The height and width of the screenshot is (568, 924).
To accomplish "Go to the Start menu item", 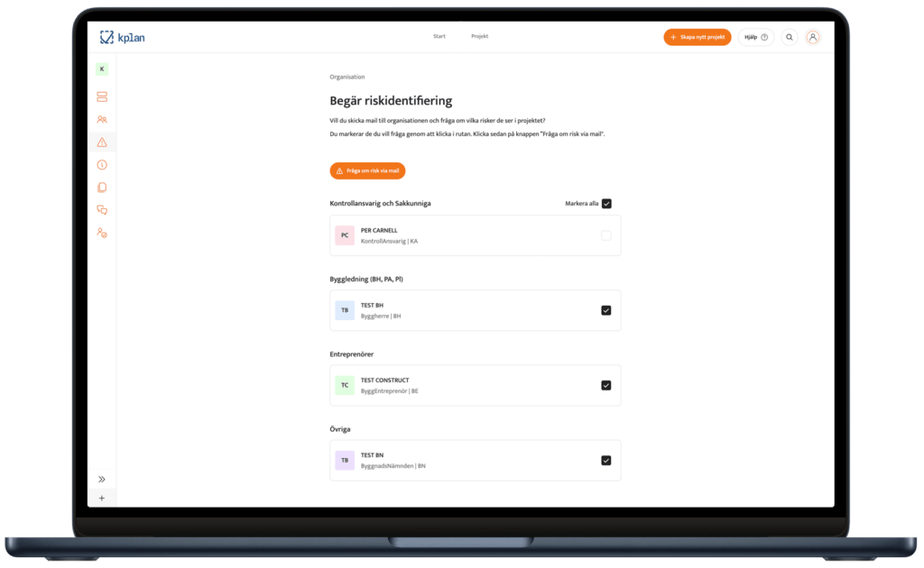I will 439,37.
